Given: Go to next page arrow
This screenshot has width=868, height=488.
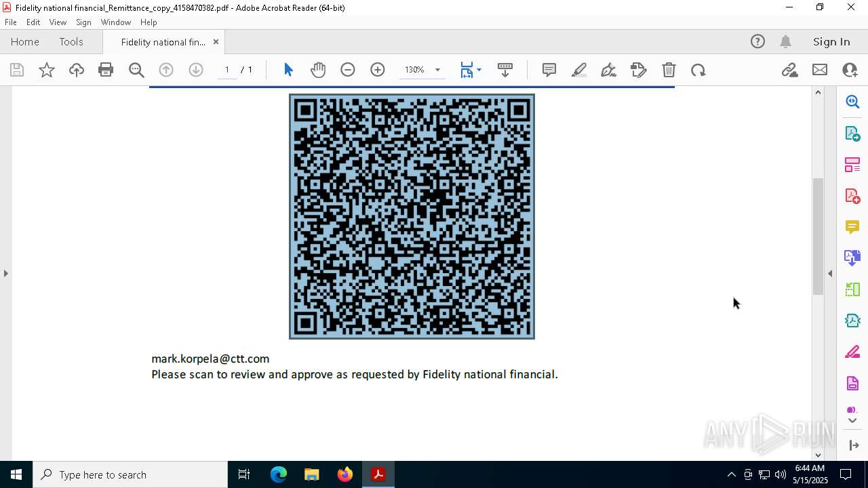Looking at the screenshot, I should (x=196, y=70).
